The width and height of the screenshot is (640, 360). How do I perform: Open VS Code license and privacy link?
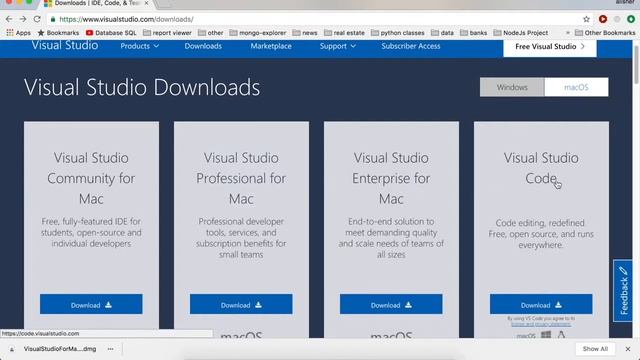tap(541, 324)
